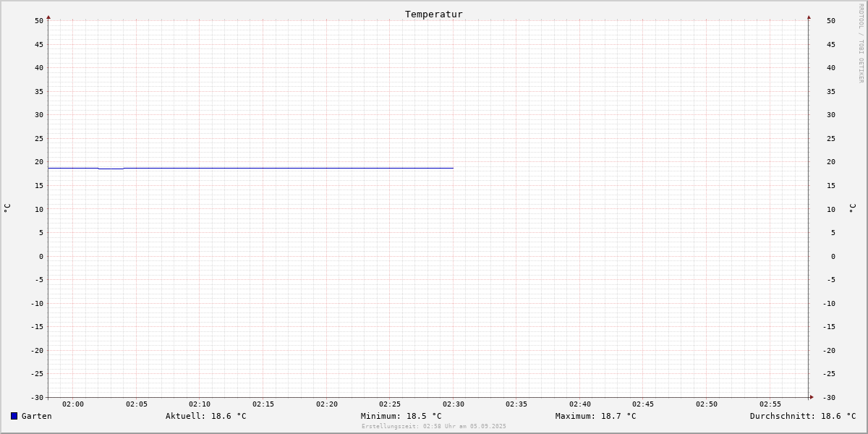
Task: Click the left axis 20 label
Action: click(39, 162)
